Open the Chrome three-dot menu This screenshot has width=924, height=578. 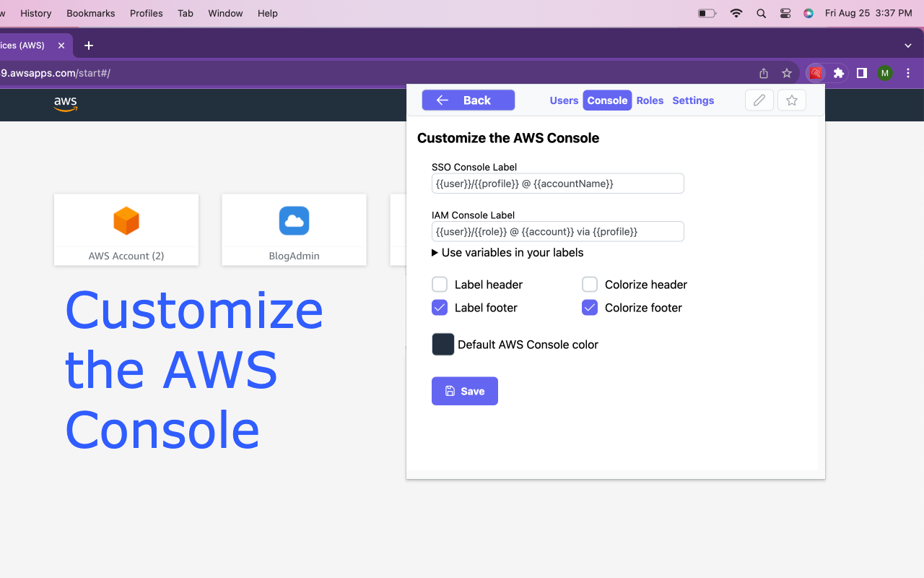908,73
